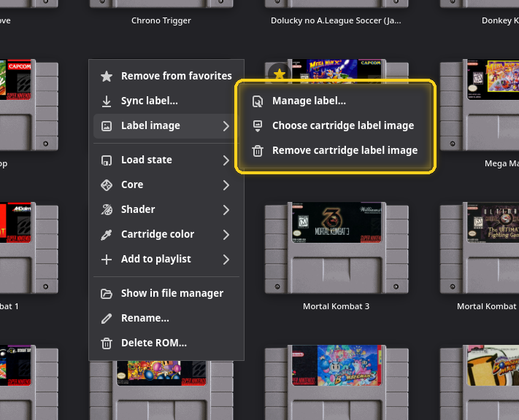The image size is (519, 420).
Task: Click the Dolucky no A.League Soccer title
Action: 336,20
